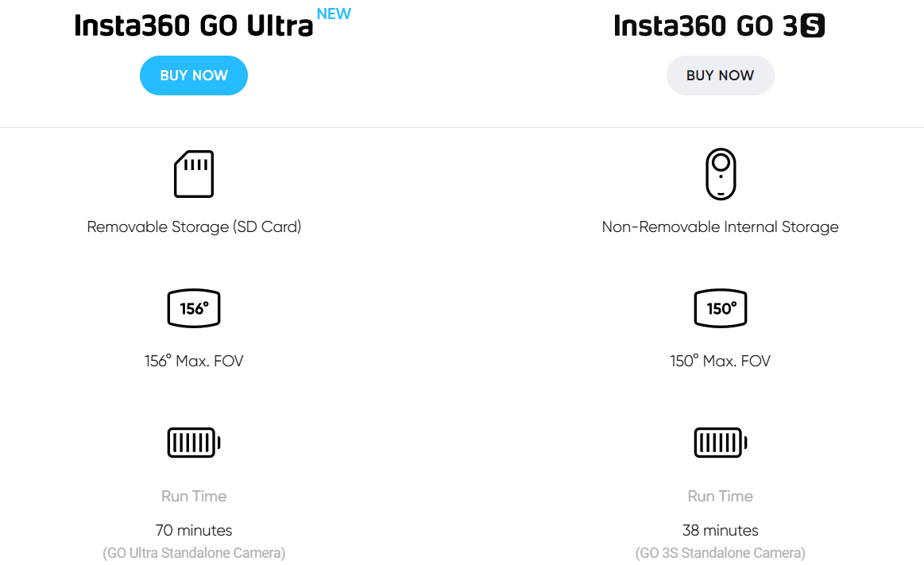The width and height of the screenshot is (924, 565).
Task: Click the GO Ultra battery run time icon
Action: point(193,442)
